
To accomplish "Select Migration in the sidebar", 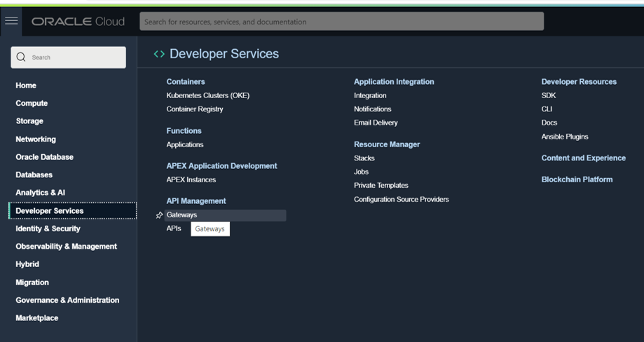I will [x=32, y=282].
